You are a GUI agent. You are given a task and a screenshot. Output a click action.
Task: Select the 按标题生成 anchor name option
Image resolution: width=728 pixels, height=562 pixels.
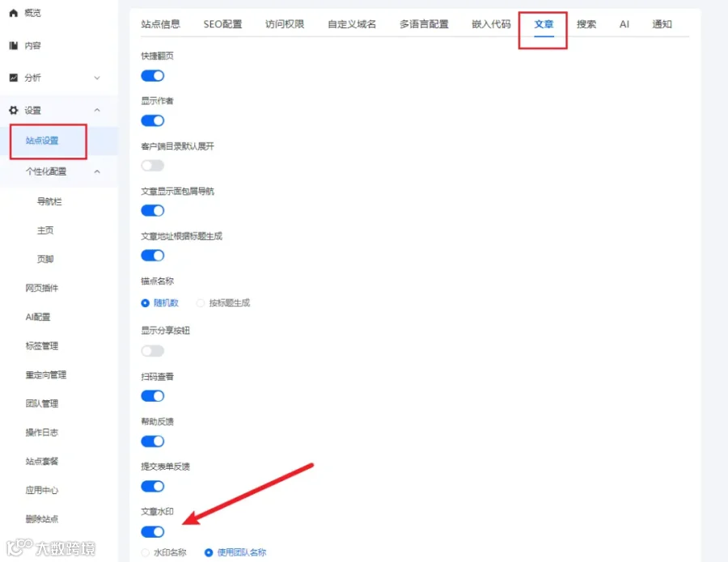coord(223,303)
